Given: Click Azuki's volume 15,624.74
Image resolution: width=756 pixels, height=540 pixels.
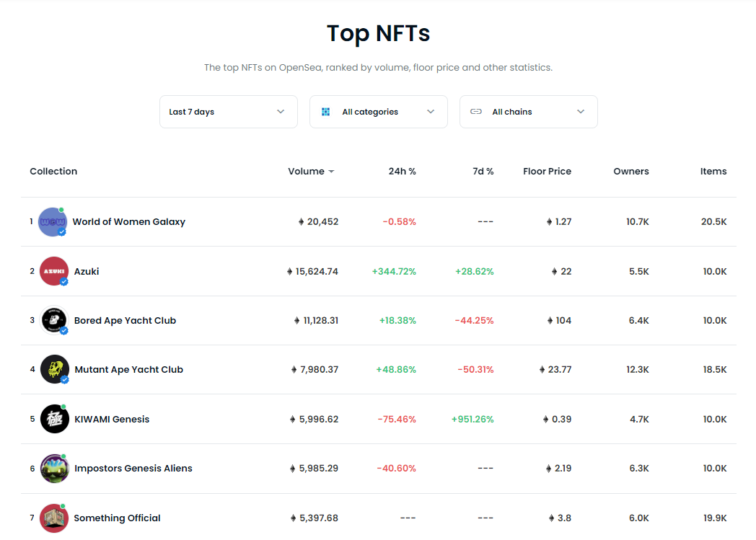Looking at the screenshot, I should pos(317,272).
